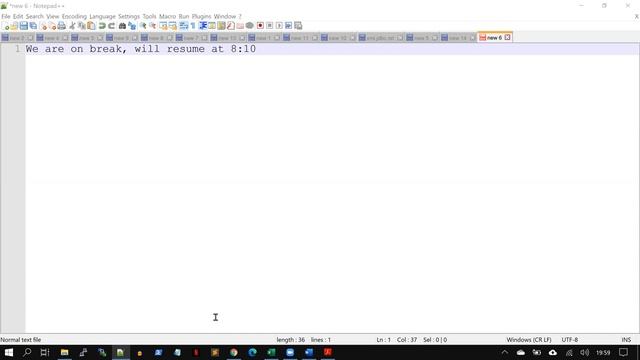Click Save recorded macro icon
This screenshot has width=640, height=360.
[298, 26]
